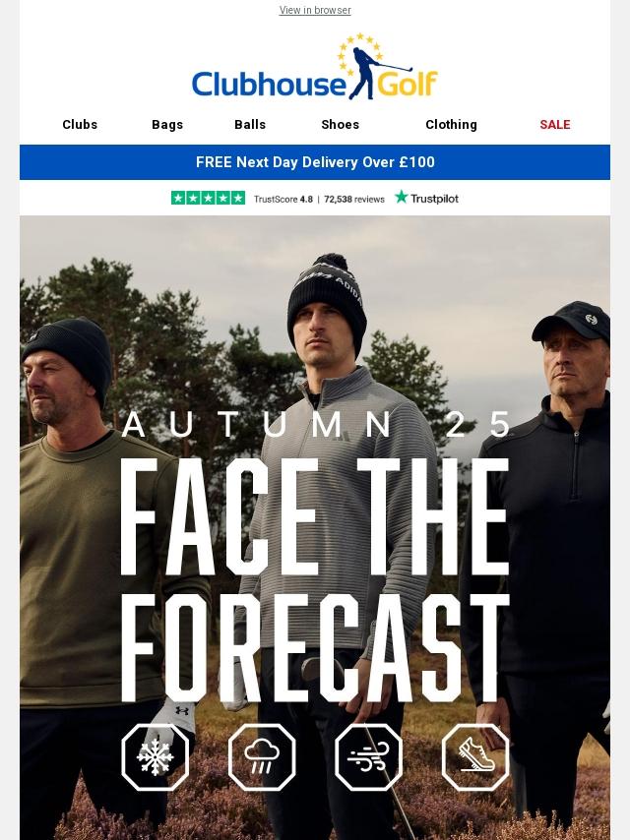
Task: Click the rain cloud icon
Action: click(262, 757)
